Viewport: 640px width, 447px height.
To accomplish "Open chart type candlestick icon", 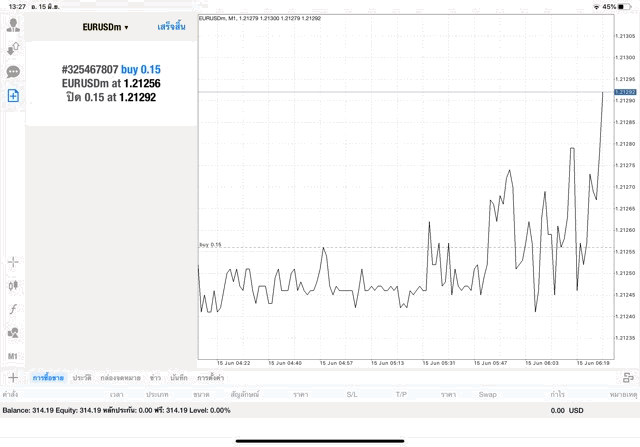I will (x=13, y=285).
